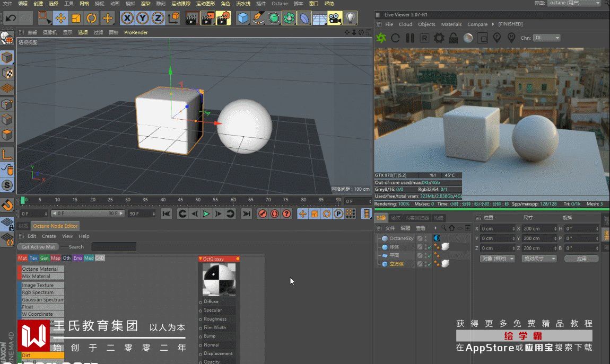
Task: Open Octane render settings gear icon
Action: click(439, 38)
